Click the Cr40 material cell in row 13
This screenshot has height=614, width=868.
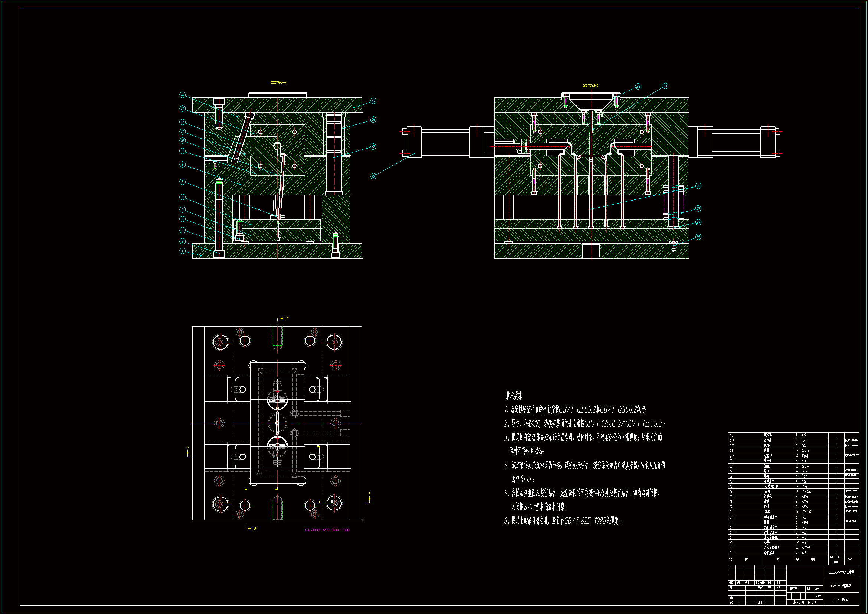[x=806, y=492]
